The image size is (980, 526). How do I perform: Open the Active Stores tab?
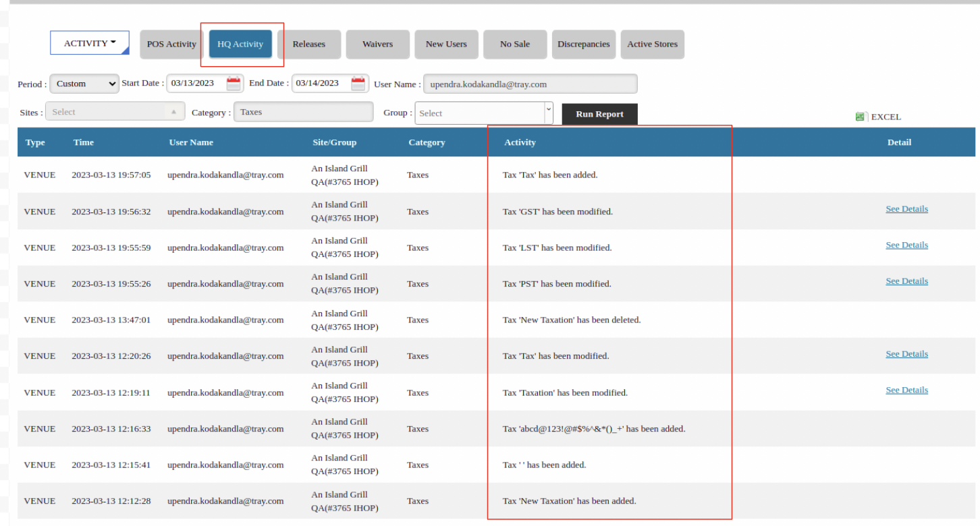click(x=652, y=45)
